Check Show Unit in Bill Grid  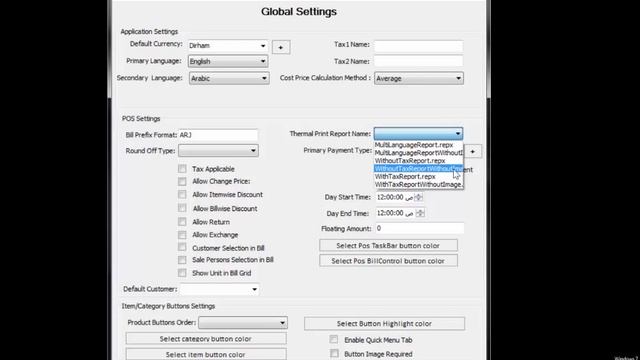click(x=182, y=273)
